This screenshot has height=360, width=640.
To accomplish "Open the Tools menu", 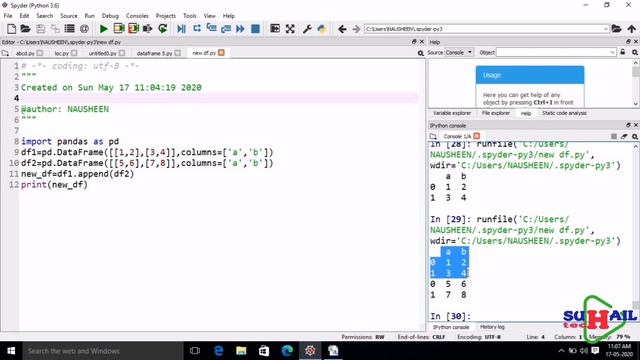I will pyautogui.click(x=189, y=16).
